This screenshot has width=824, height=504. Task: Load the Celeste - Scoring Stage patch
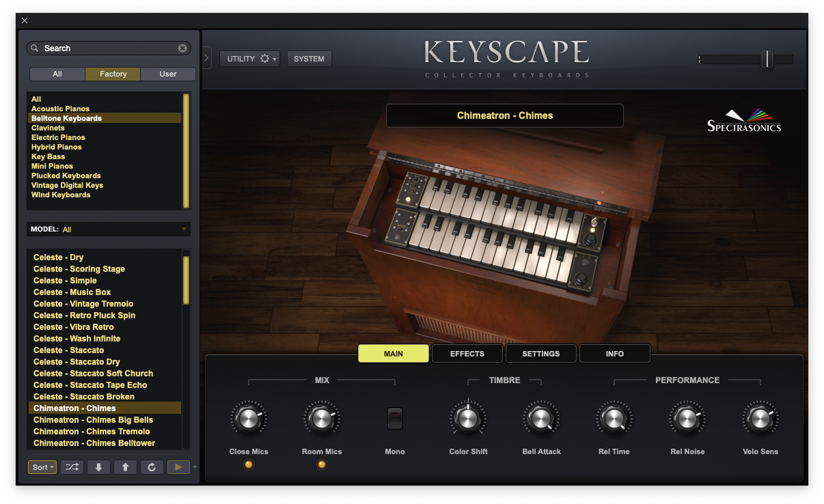[x=105, y=269]
